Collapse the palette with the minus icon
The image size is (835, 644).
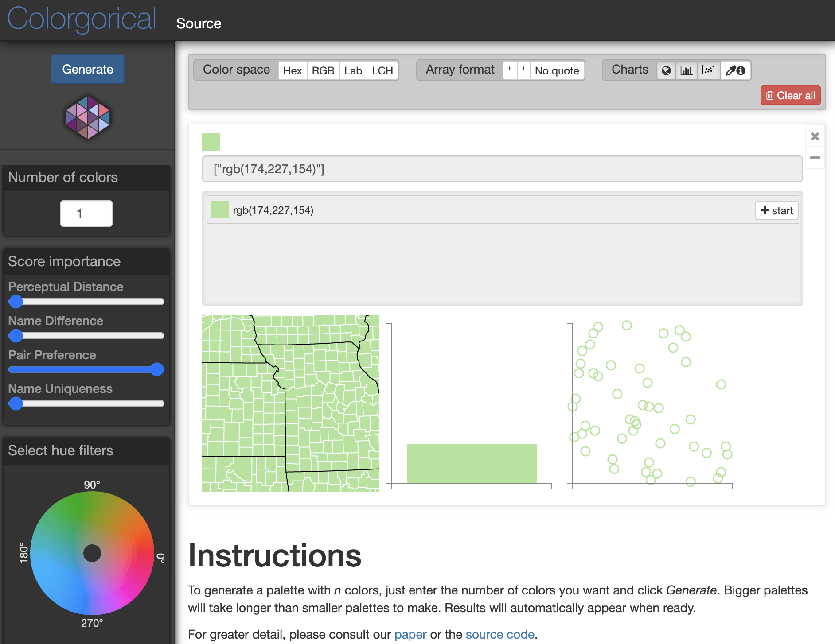click(815, 158)
